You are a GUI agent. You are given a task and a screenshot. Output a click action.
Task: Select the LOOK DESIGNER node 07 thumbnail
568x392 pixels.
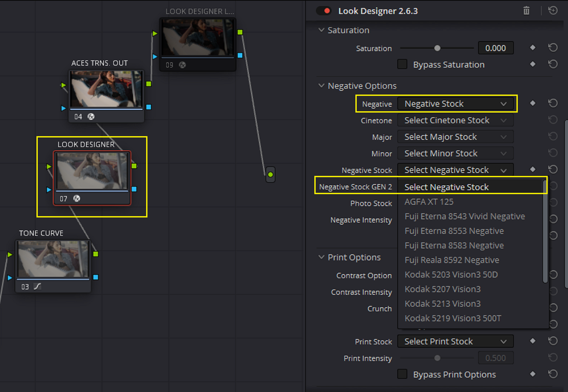[92, 171]
